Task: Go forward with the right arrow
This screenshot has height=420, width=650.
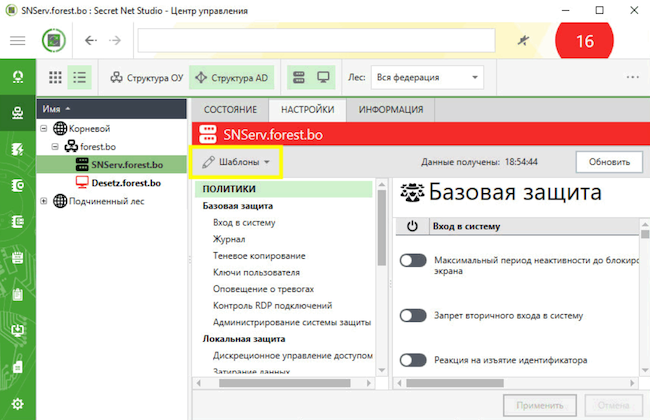Action: [115, 40]
